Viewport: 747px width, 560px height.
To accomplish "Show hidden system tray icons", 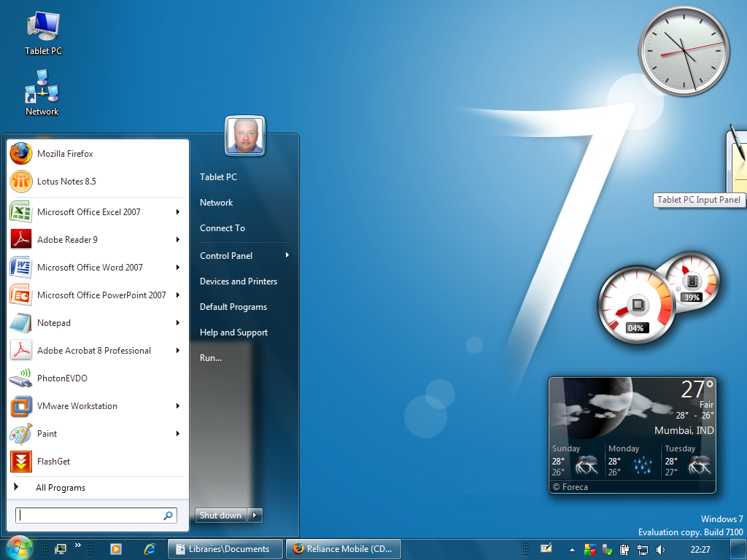I will tap(572, 549).
